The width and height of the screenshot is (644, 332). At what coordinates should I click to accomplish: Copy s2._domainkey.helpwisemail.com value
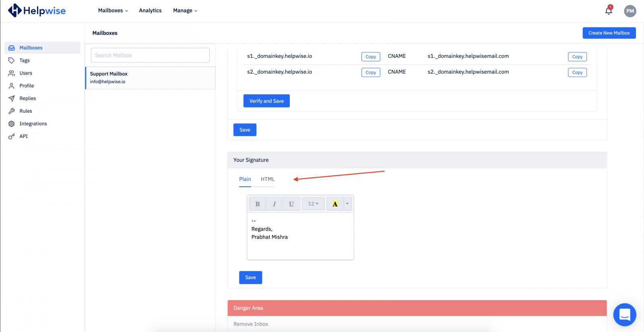577,72
